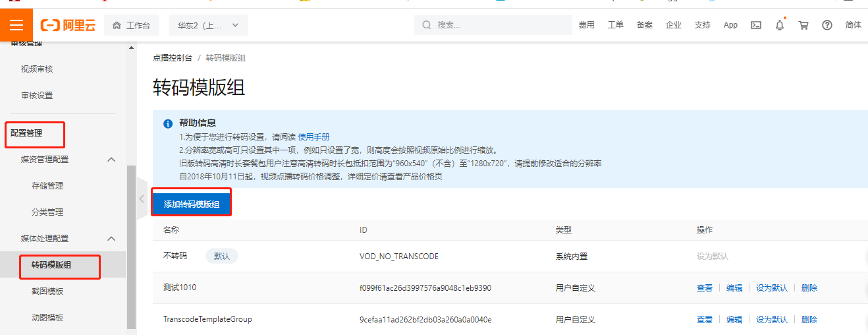Click the 名称 column header
868x335 pixels.
pyautogui.click(x=171, y=230)
